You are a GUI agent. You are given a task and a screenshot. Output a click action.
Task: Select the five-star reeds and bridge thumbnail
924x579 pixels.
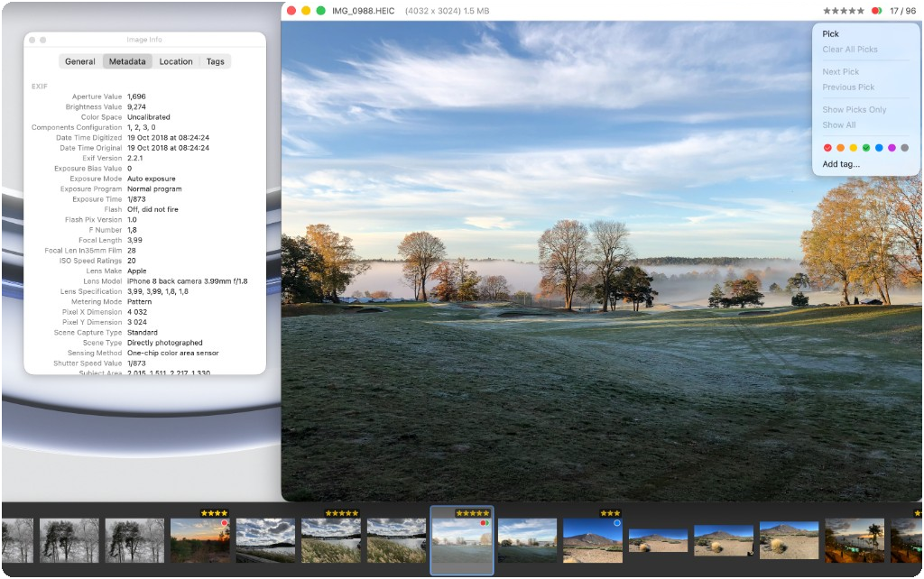click(330, 540)
